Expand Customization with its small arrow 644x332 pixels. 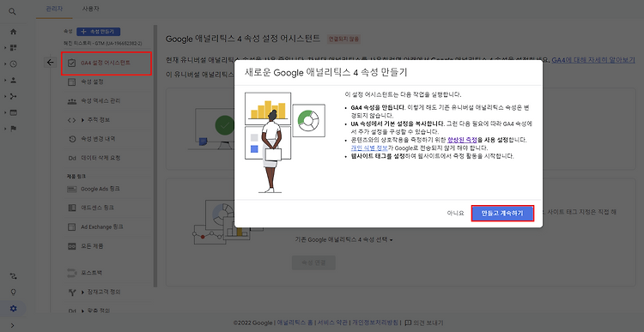pos(5,48)
